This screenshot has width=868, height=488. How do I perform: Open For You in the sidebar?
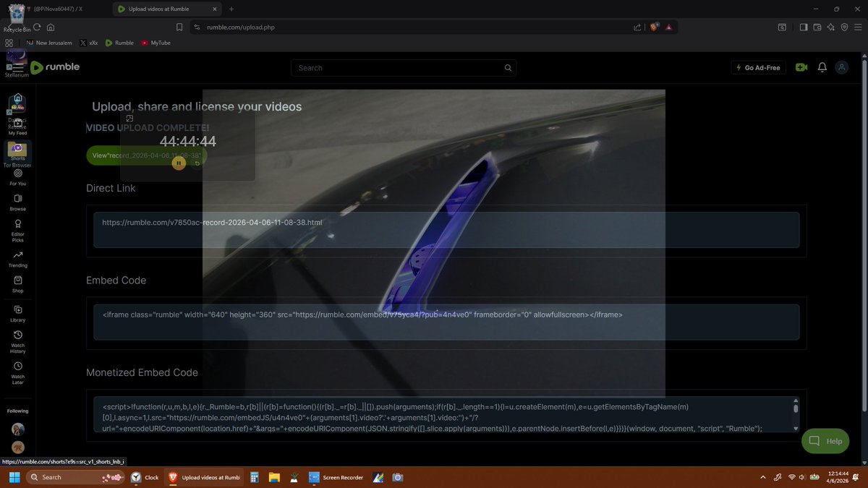pyautogui.click(x=18, y=177)
